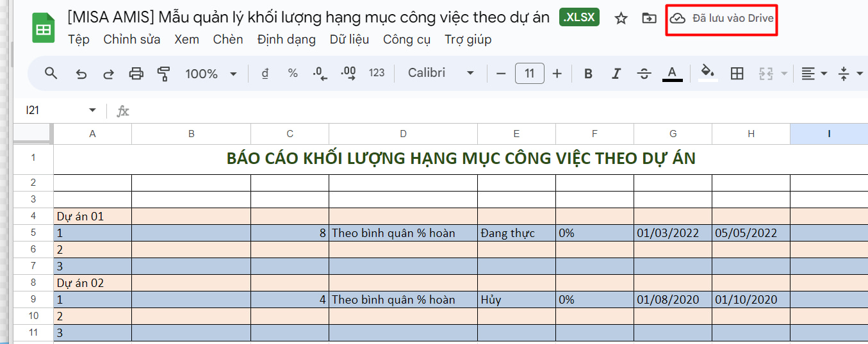Image resolution: width=868 pixels, height=344 pixels.
Task: Open the Trợ giúp menu
Action: 468,40
